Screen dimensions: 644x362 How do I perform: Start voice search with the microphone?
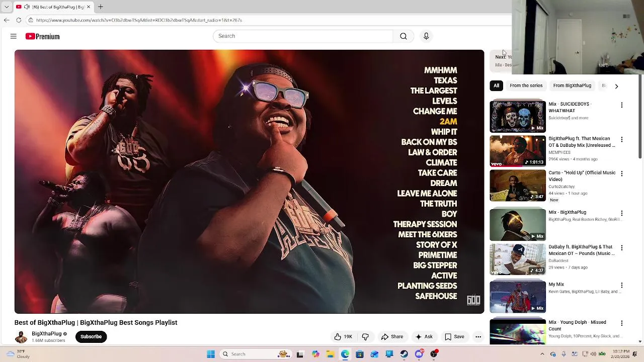[426, 36]
